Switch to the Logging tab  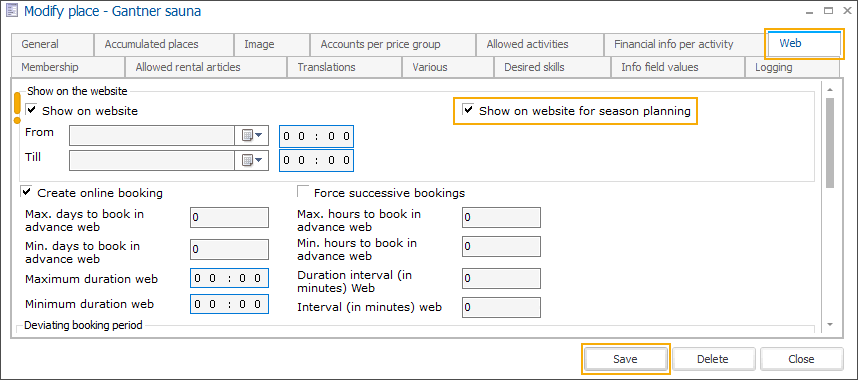pos(792,67)
